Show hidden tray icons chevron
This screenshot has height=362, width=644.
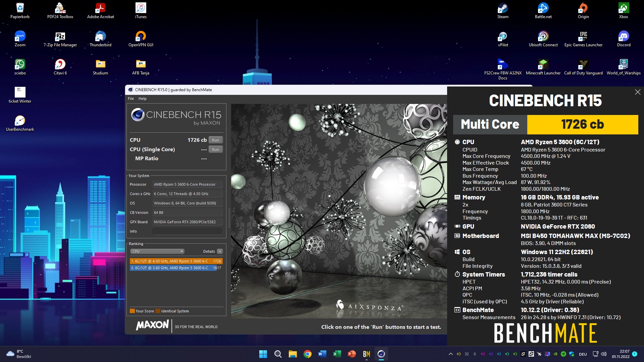click(x=450, y=354)
